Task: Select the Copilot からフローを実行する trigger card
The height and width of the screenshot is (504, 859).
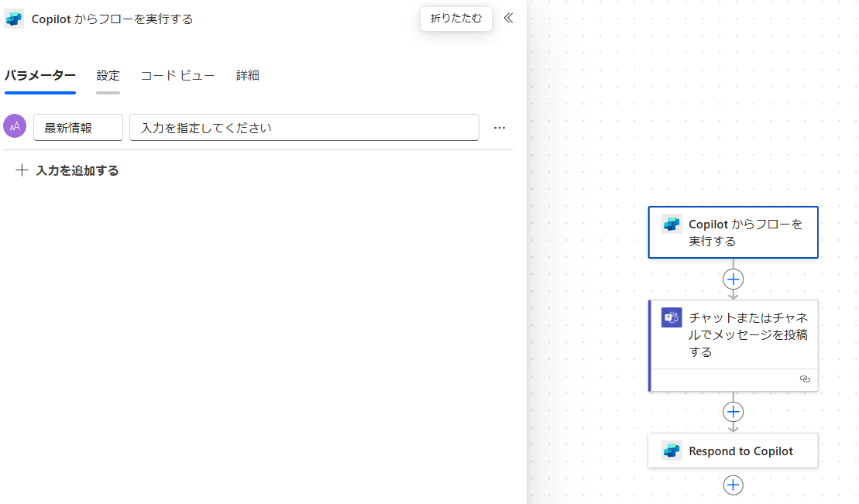Action: point(733,232)
